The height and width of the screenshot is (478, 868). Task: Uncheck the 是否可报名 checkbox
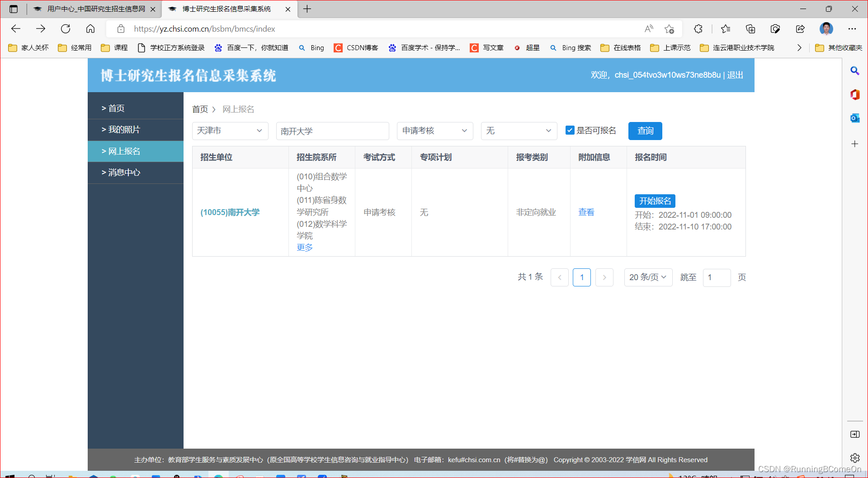(570, 130)
